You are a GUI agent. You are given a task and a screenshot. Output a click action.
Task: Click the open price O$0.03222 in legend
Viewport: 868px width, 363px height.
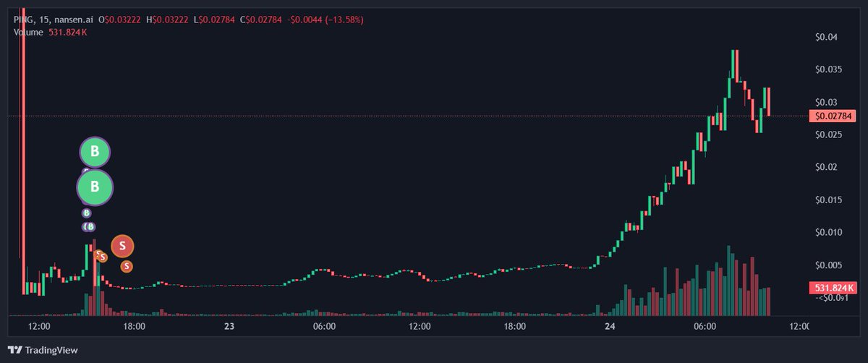click(x=120, y=20)
